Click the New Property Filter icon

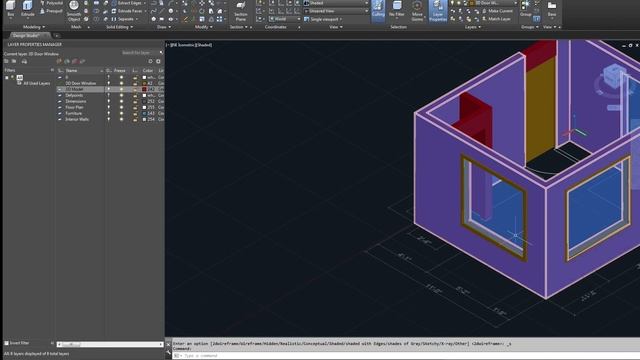click(6, 61)
